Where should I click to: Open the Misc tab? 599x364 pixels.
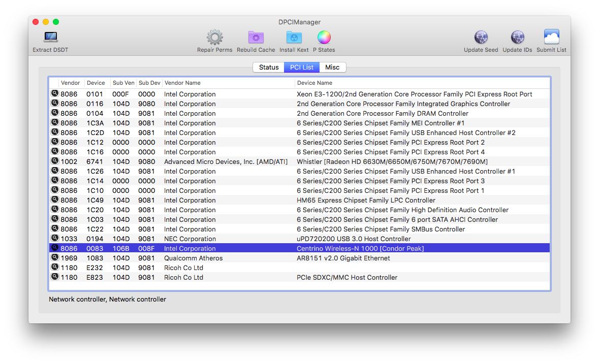coord(332,67)
